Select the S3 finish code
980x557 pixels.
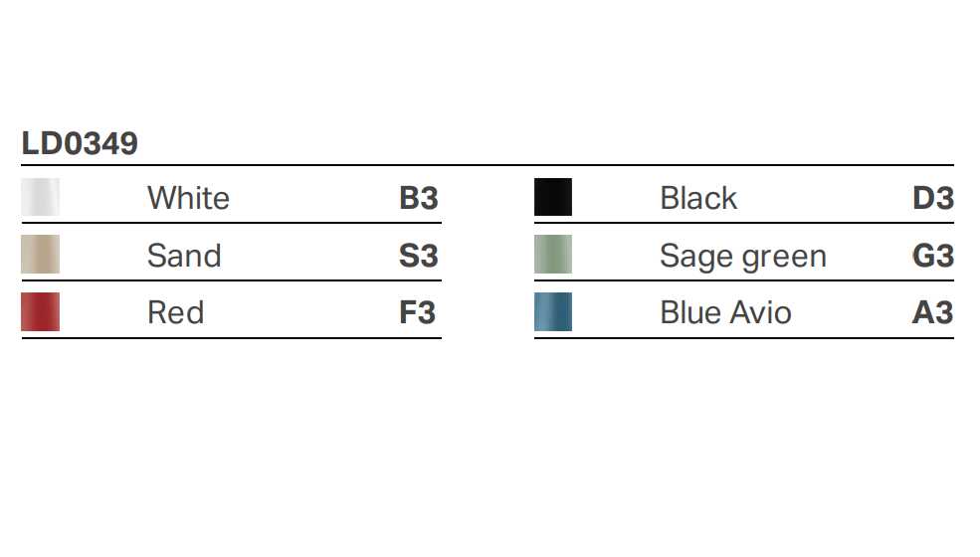[419, 256]
